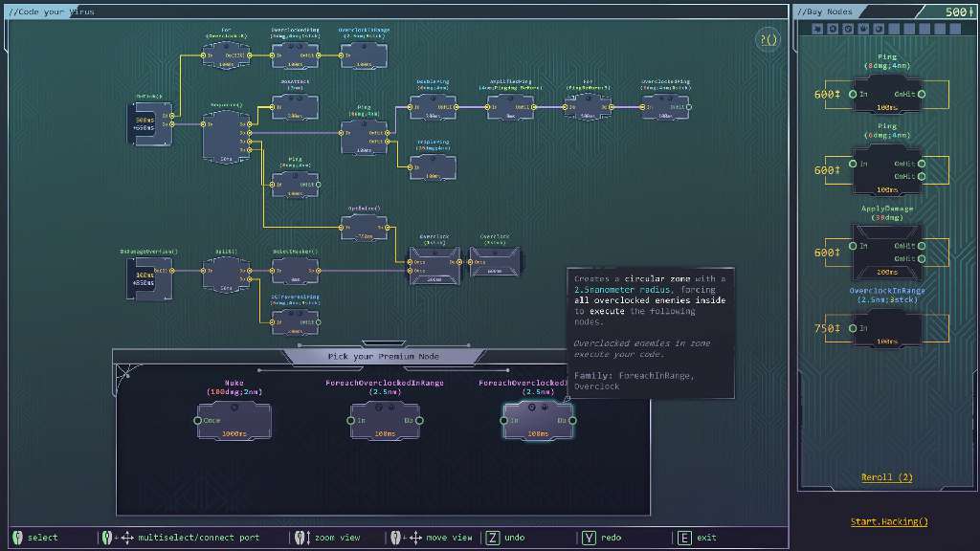Click Do port of middle Foreach premium node
This screenshot has width=980, height=551.
(419, 421)
